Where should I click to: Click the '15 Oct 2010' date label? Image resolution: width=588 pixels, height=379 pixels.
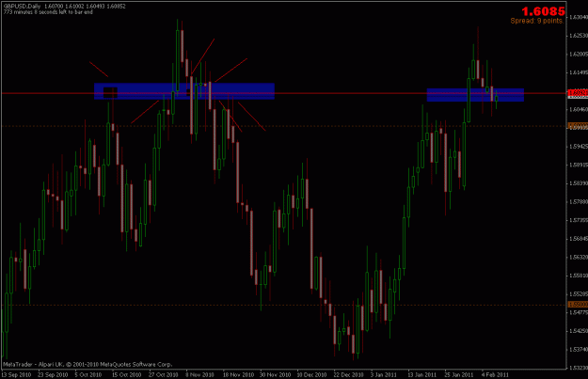(x=126, y=375)
